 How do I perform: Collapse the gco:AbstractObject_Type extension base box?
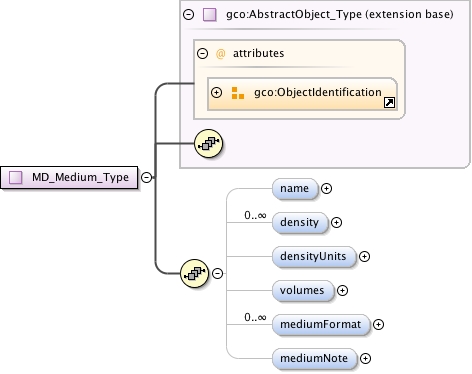tap(189, 14)
